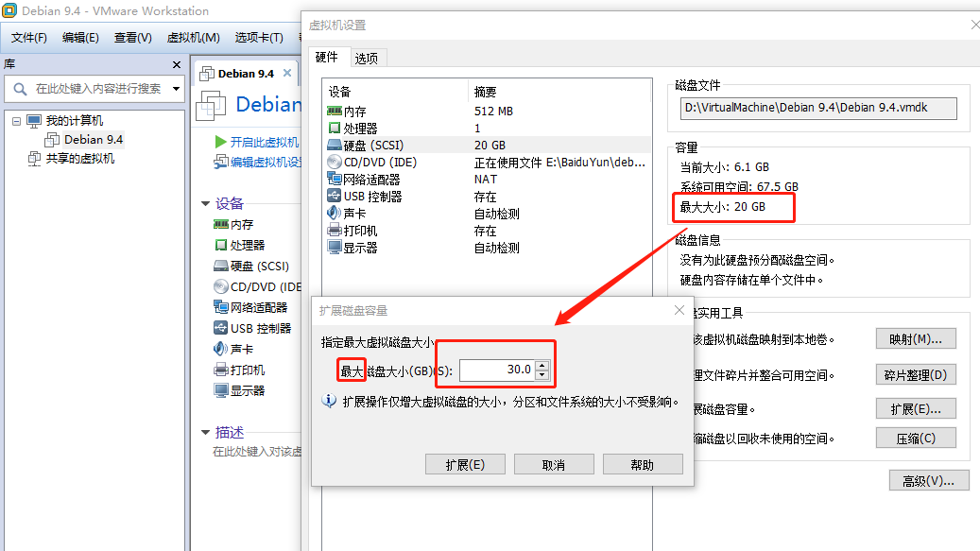This screenshot has width=980, height=551.
Task: Click the green play icon for 开启此虚拟机
Action: [220, 142]
